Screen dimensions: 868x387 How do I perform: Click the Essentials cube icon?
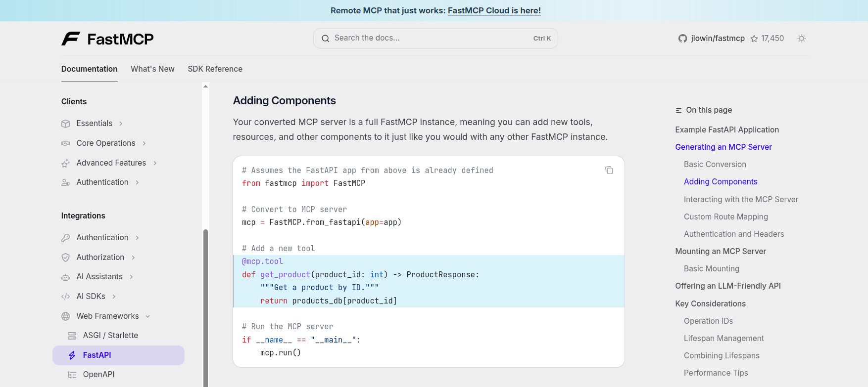coord(65,124)
